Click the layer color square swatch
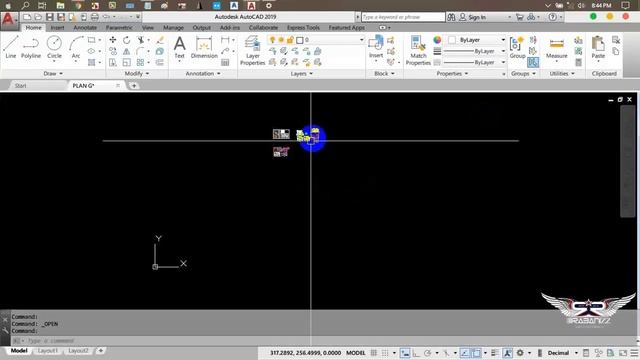Viewport: 640px width, 360px height. point(300,40)
